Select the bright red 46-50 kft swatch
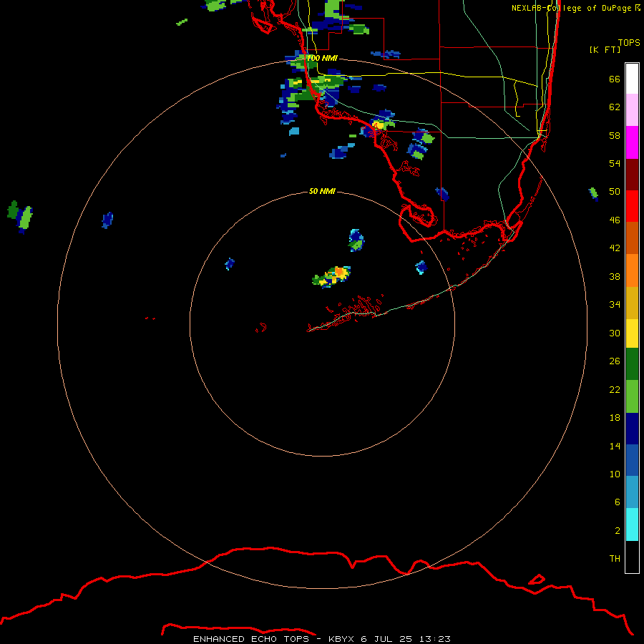The width and height of the screenshot is (644, 644). [x=632, y=206]
